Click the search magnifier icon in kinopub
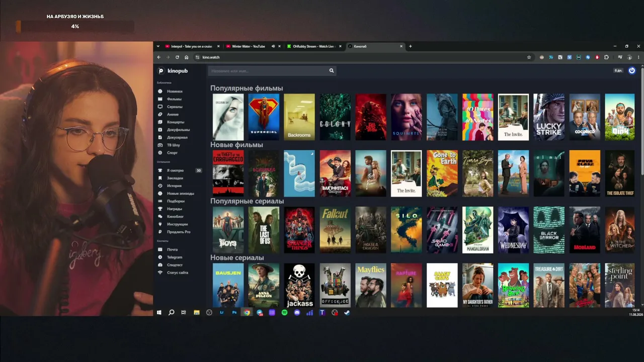 pyautogui.click(x=332, y=71)
